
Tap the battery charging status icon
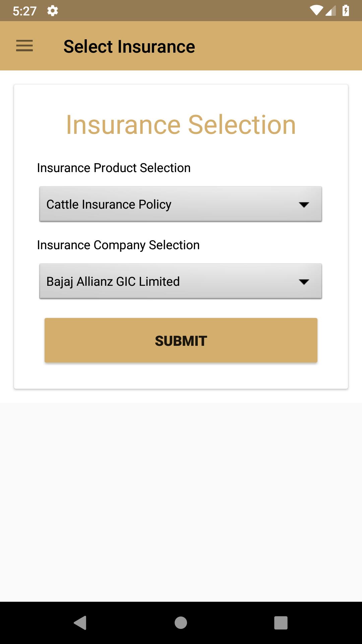point(346,10)
